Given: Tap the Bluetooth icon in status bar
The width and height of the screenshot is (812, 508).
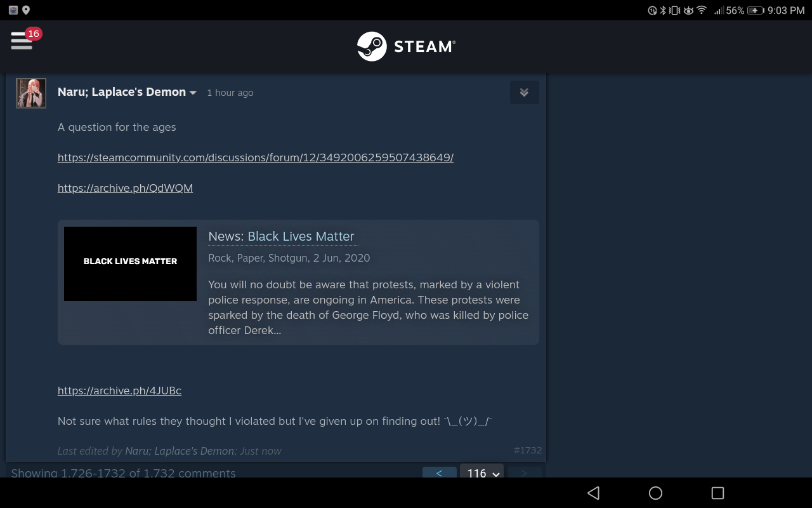Looking at the screenshot, I should point(663,10).
